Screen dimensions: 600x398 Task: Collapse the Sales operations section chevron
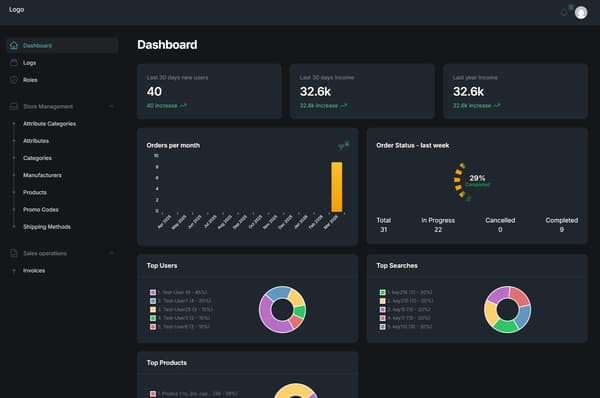coord(111,253)
